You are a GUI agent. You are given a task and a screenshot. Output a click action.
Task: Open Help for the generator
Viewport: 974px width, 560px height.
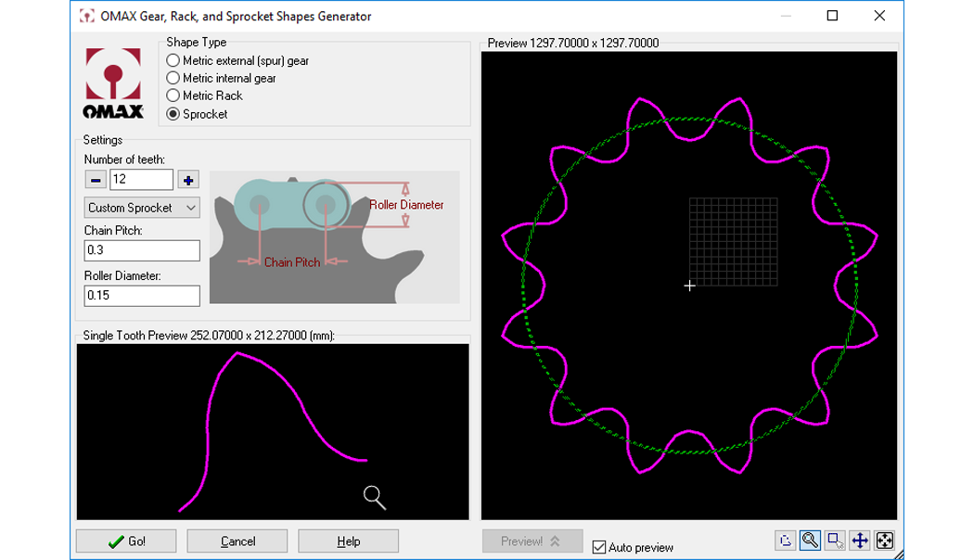click(x=349, y=541)
